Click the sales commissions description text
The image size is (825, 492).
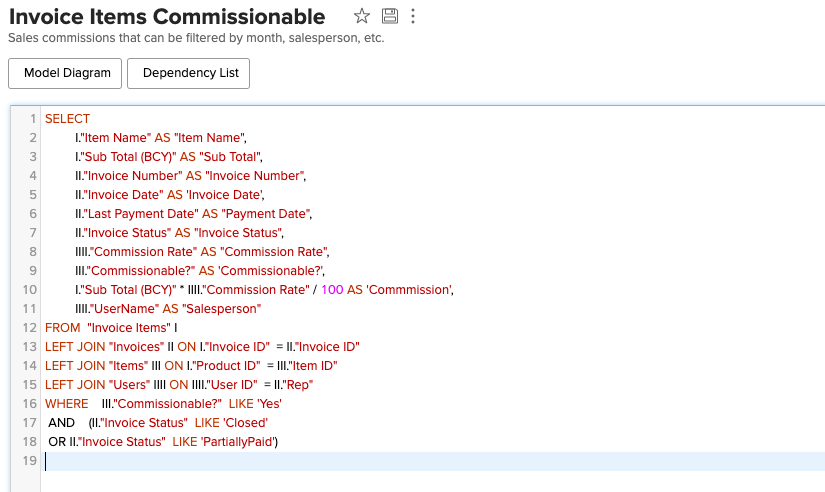tap(196, 38)
